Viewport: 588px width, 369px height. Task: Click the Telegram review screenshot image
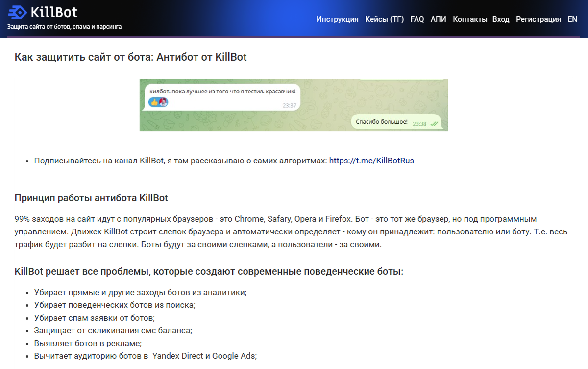coord(294,105)
